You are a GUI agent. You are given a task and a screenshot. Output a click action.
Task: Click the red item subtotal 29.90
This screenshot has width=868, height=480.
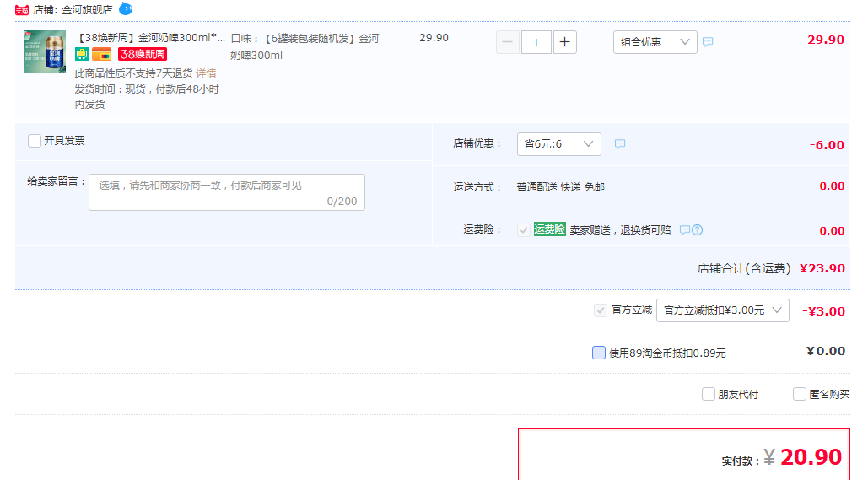[x=826, y=40]
